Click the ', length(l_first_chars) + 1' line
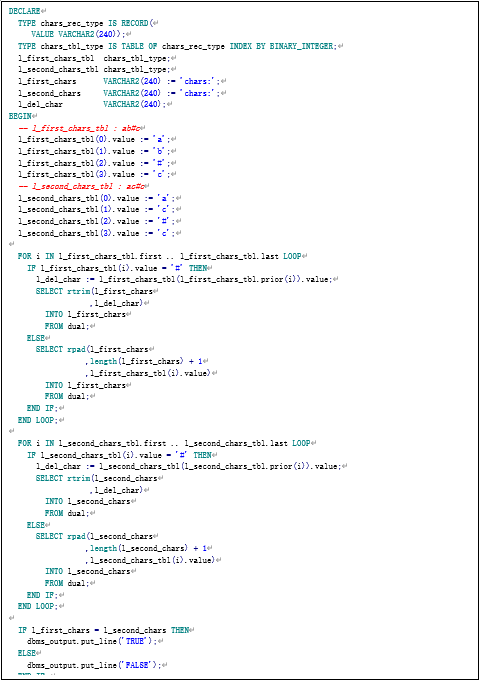480x681 pixels. coord(144,361)
